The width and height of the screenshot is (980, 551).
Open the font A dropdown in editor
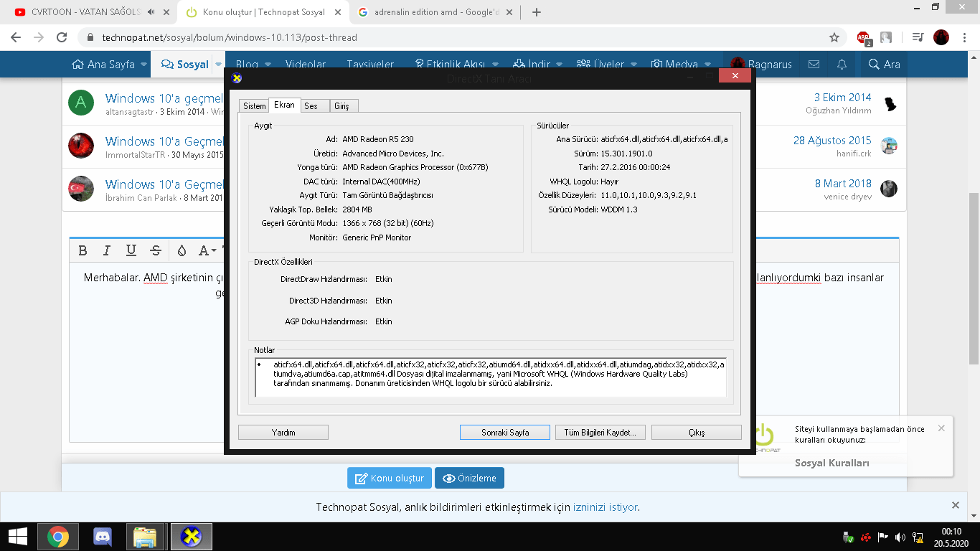coord(207,250)
